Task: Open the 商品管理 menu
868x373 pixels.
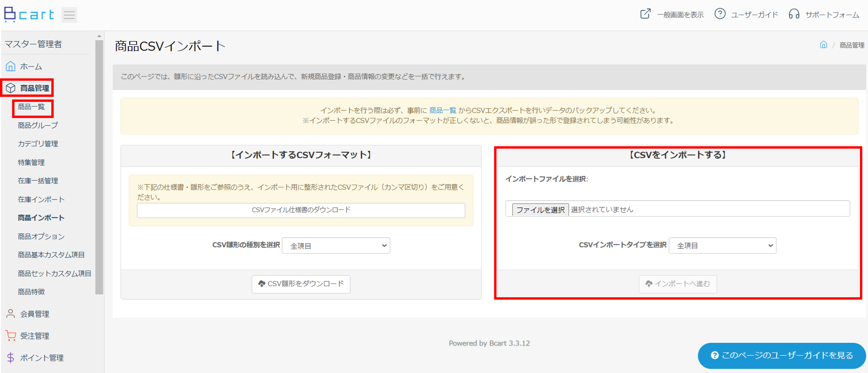Action: 34,88
